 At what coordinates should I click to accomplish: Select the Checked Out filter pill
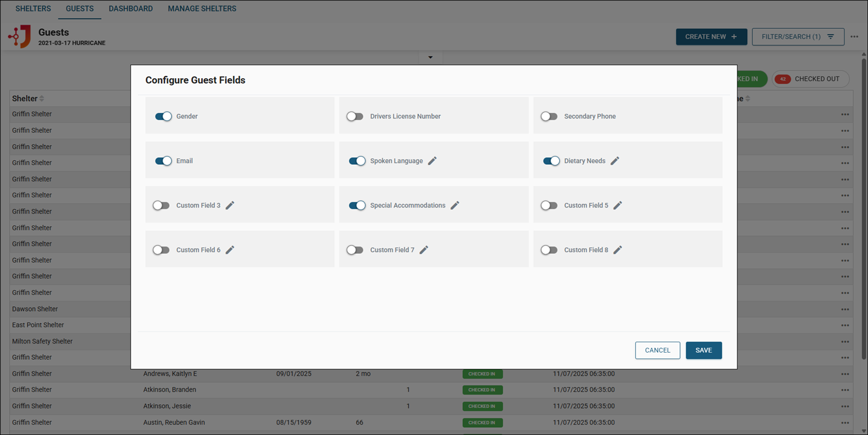point(811,79)
